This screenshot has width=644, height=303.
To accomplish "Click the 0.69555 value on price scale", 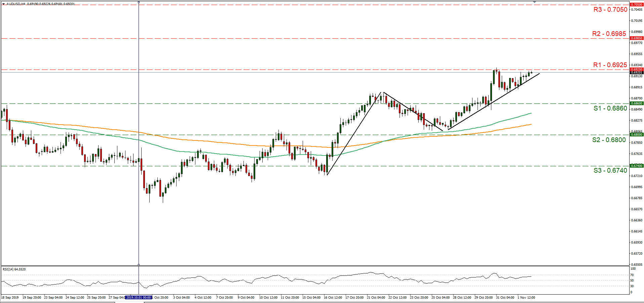I will click(x=637, y=54).
